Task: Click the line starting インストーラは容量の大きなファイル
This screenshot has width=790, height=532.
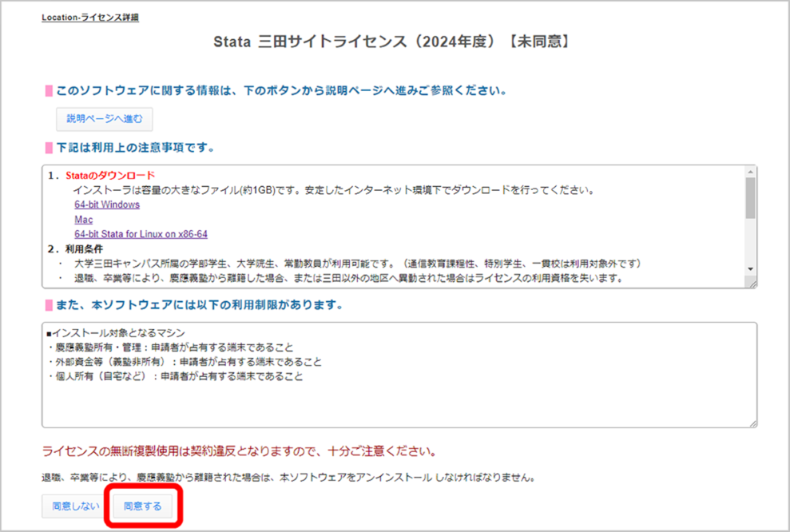Action: pyautogui.click(x=335, y=190)
